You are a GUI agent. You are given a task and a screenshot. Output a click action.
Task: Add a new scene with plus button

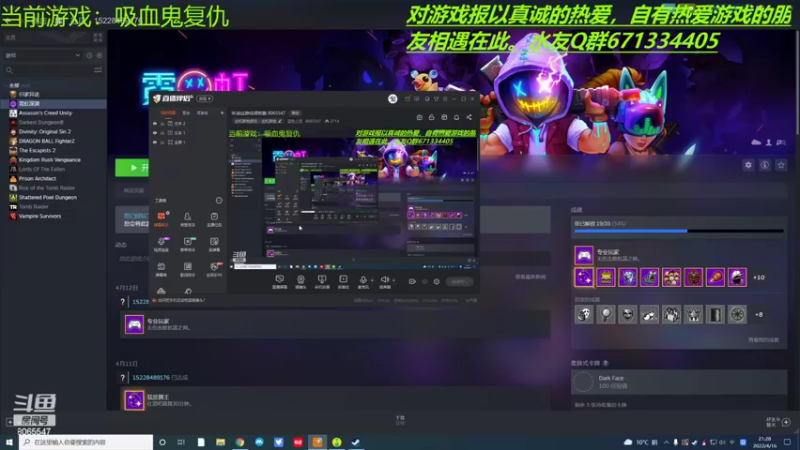click(x=221, y=113)
